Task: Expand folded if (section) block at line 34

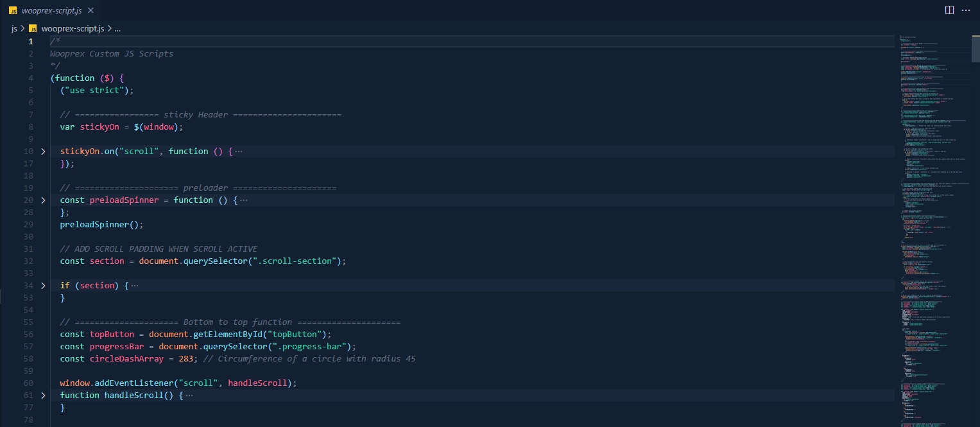Action: 43,286
